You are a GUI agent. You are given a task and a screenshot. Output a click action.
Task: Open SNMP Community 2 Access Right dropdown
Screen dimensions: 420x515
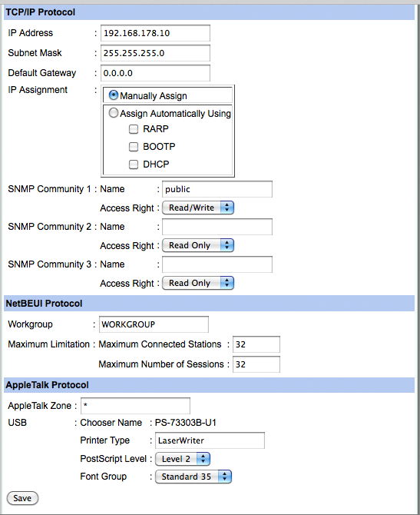click(198, 245)
